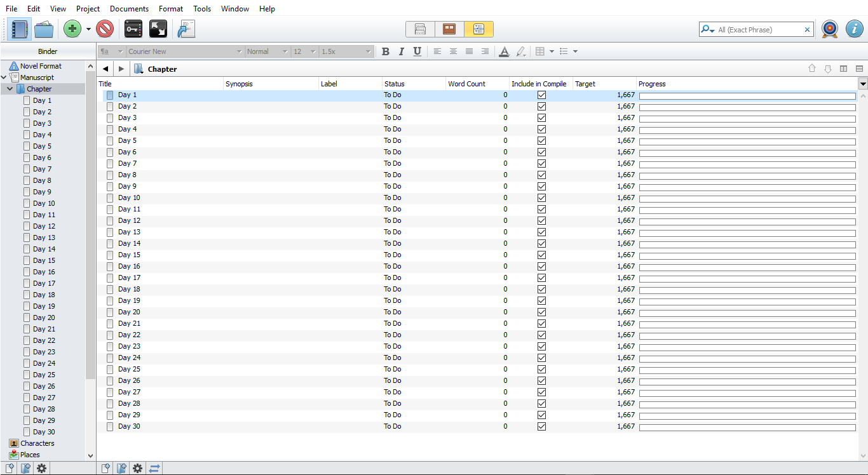Open the Courier New font dropdown

click(185, 51)
